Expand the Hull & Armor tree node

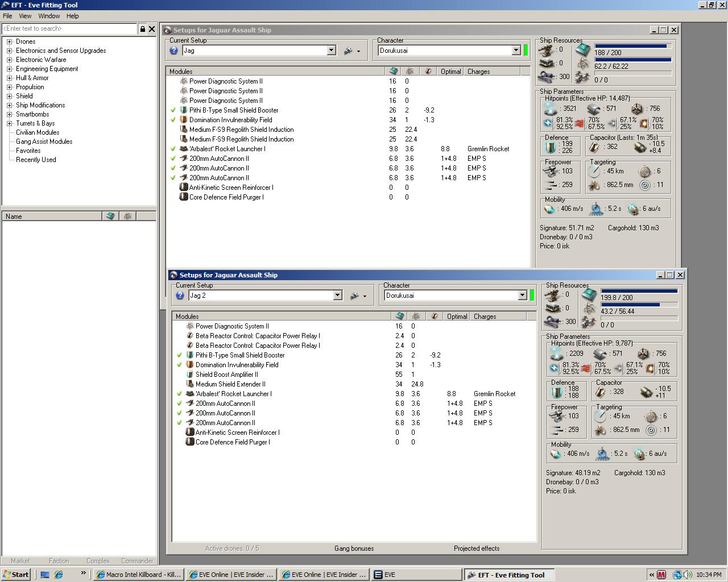[x=10, y=78]
